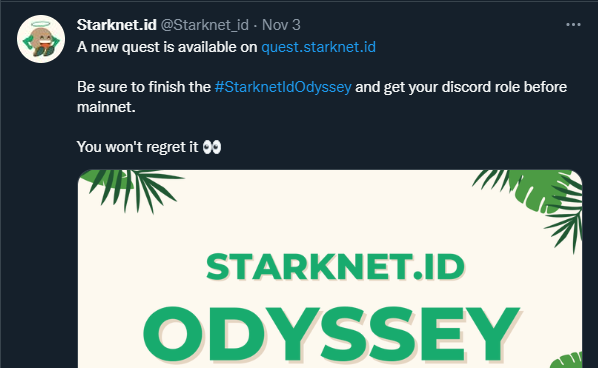The image size is (598, 368).
Task: Follow the quest.starknet.id link
Action: 318,47
